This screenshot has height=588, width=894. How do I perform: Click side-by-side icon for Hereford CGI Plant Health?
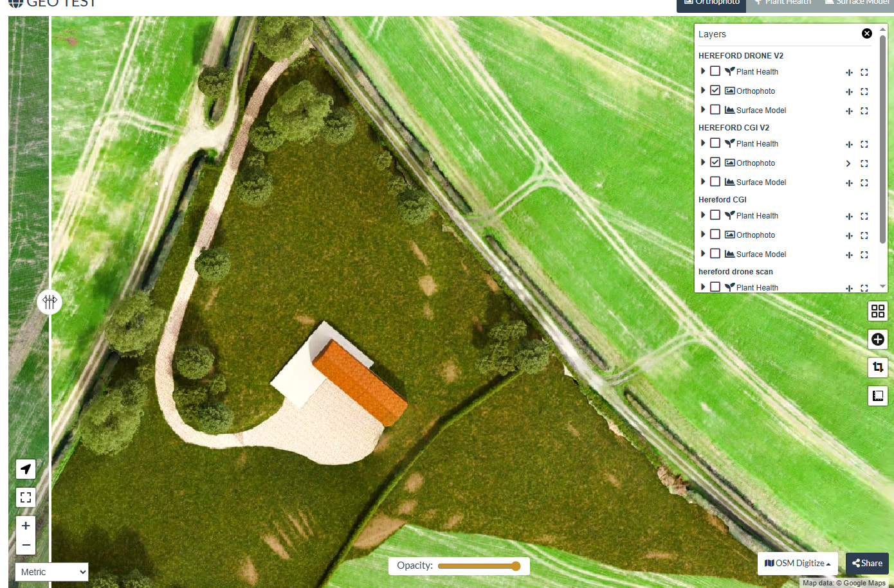[849, 217]
